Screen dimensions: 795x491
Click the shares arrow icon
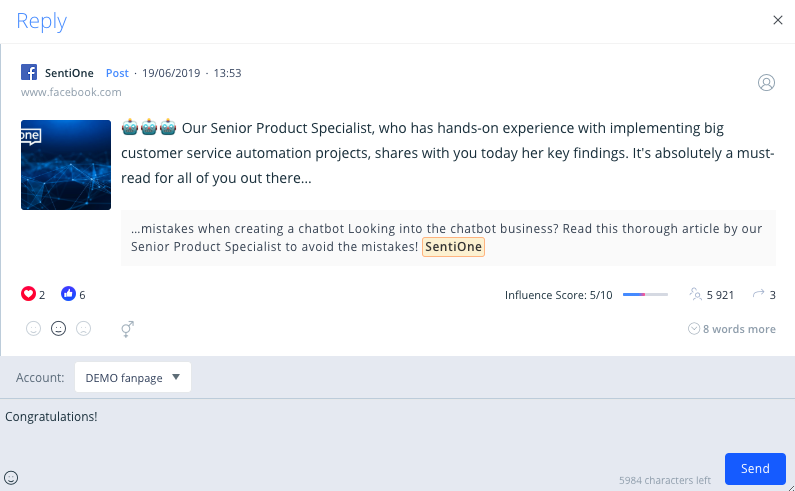click(759, 294)
